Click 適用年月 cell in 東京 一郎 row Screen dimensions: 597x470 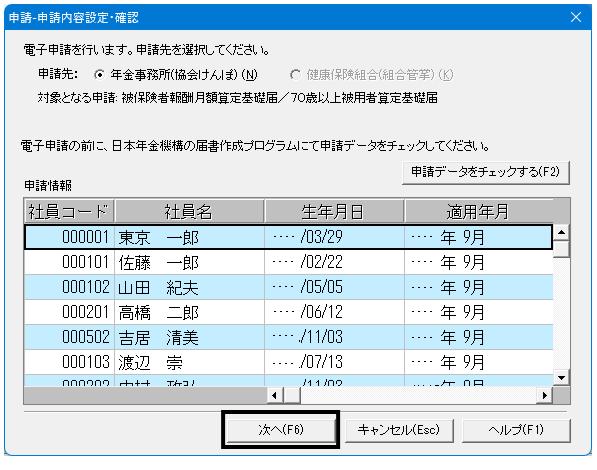tap(478, 237)
